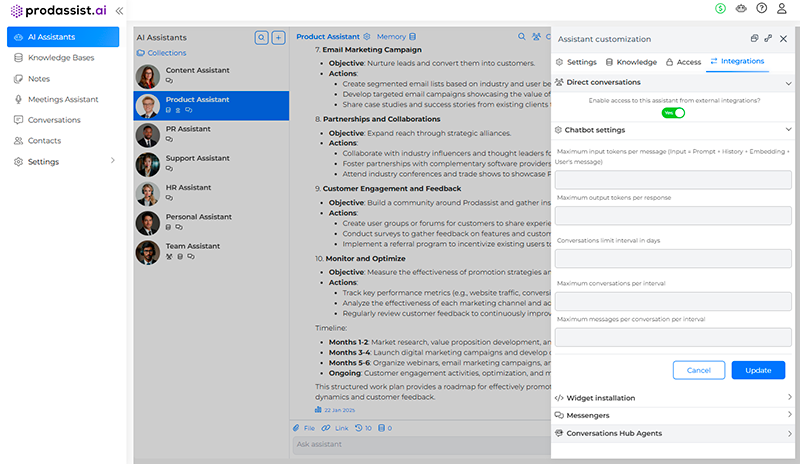Open the user account icon

[x=783, y=8]
